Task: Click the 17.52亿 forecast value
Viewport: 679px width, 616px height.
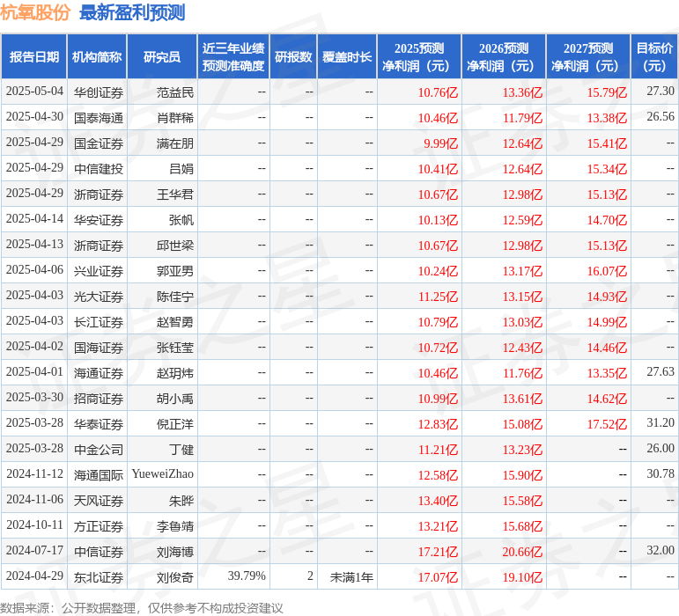Action: pos(607,424)
